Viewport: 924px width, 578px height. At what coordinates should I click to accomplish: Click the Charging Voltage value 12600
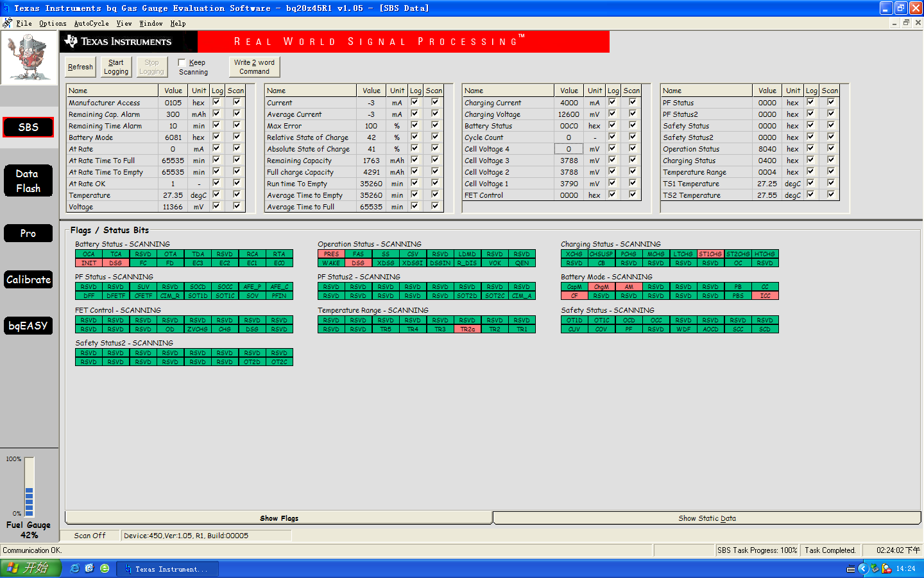(x=569, y=114)
